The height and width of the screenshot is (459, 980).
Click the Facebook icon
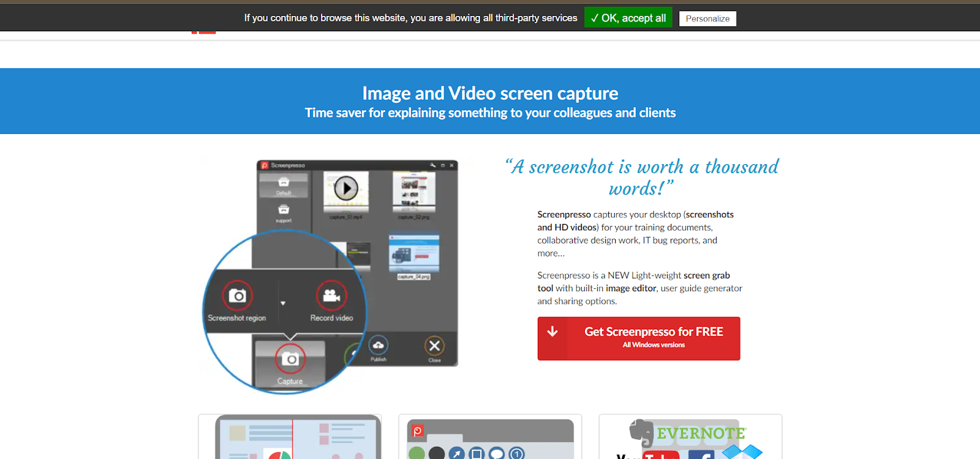(701, 454)
